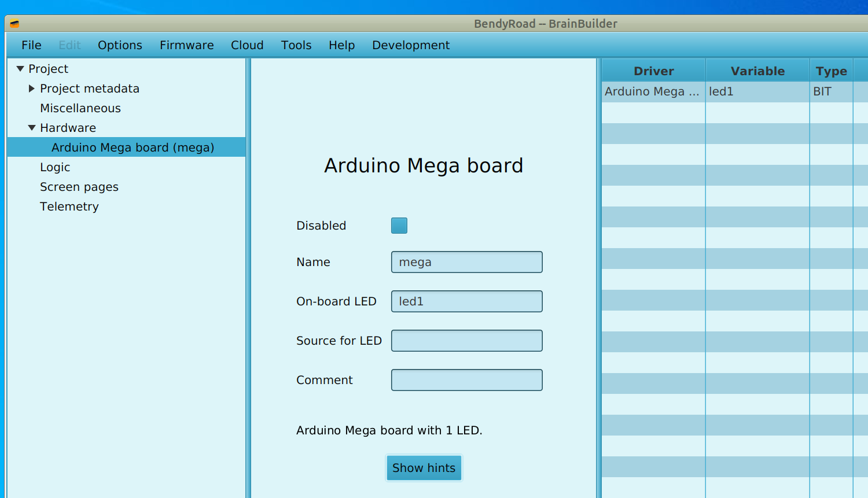
Task: Open the Cloud menu
Action: coord(247,45)
